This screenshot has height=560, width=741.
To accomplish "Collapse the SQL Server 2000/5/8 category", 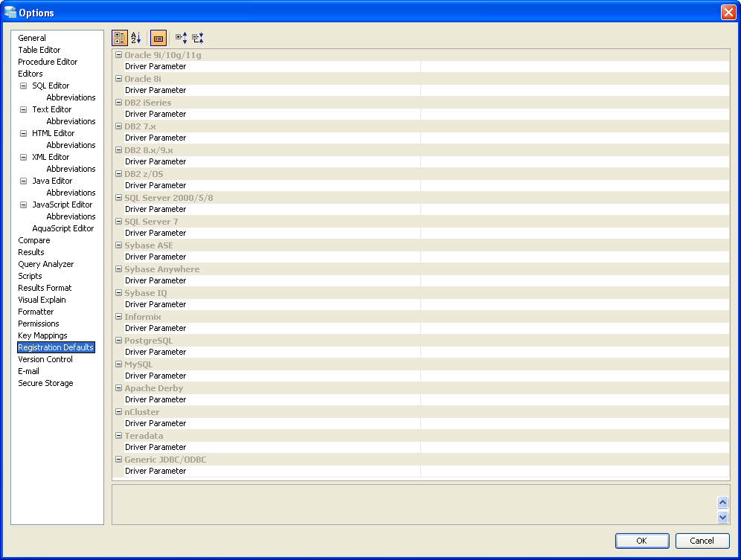I will click(x=119, y=198).
